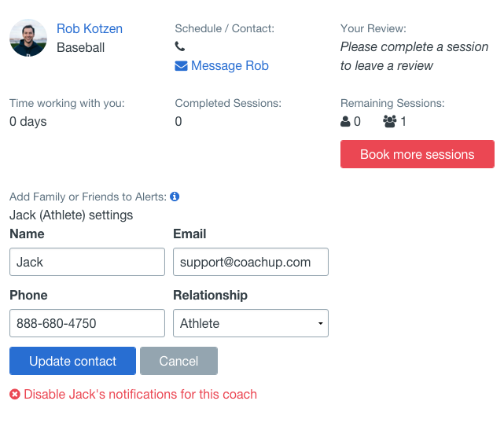This screenshot has height=423, width=504.
Task: Click the single-person remaining sessions icon
Action: [x=345, y=122]
